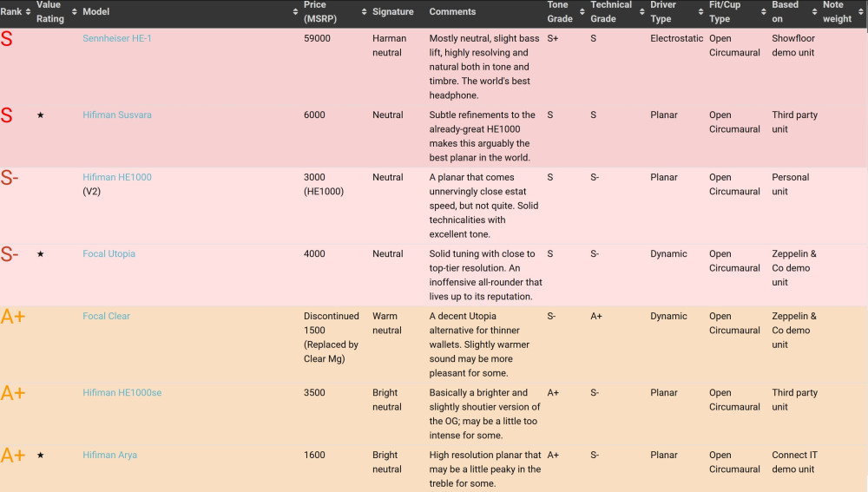Click the Discontinued 1500 price cell
Viewport: 868px width, 492px height.
(331, 337)
